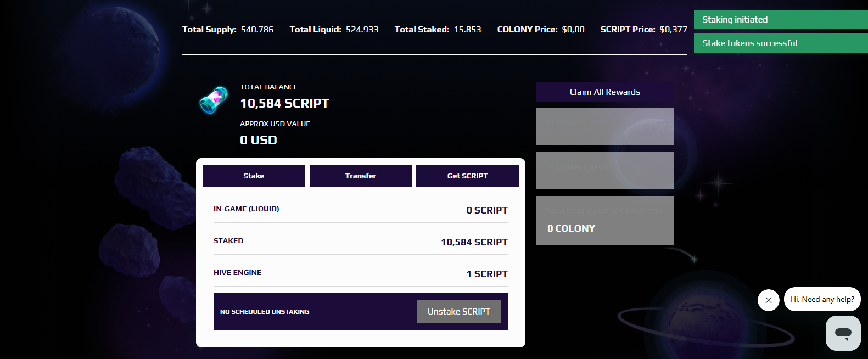
Task: Dismiss the chat help bubble with X
Action: 769,300
